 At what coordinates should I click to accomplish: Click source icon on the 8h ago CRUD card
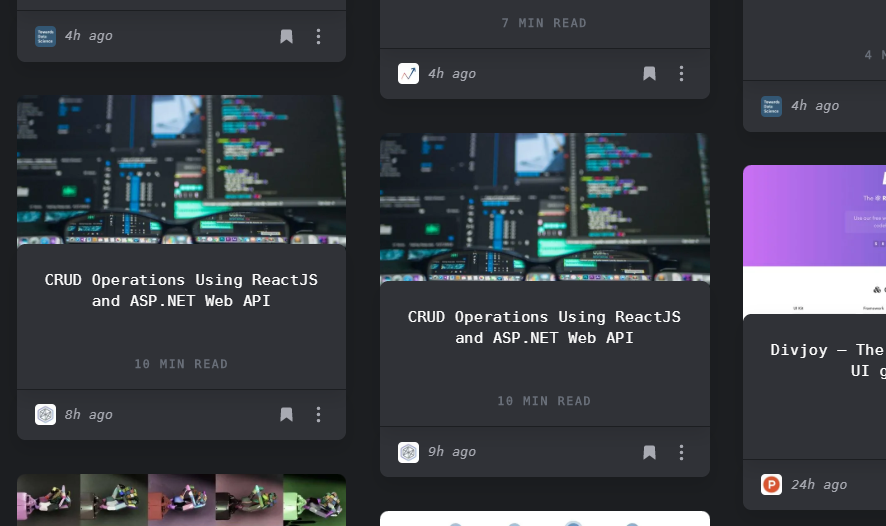(45, 415)
